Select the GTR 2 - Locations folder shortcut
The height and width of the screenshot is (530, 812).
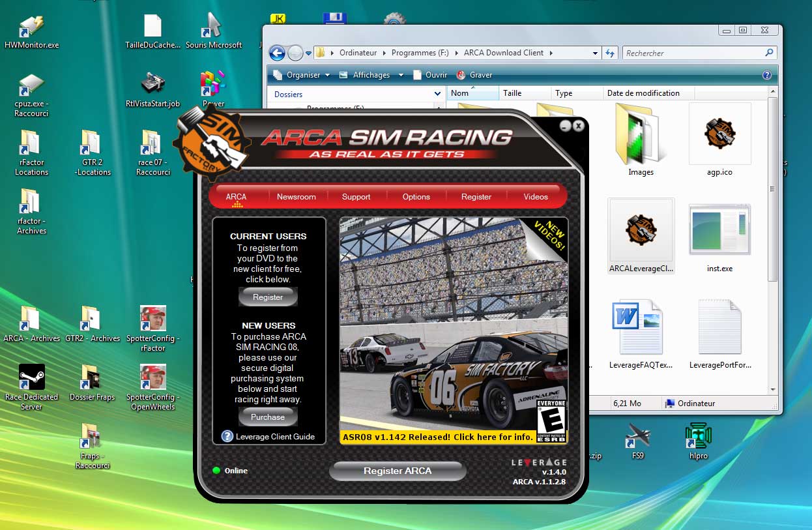pos(92,153)
